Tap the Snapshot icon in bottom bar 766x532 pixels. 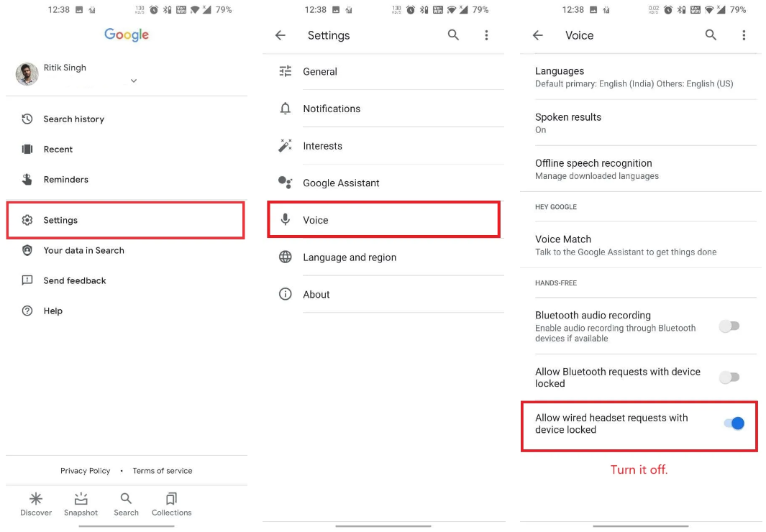(x=81, y=498)
